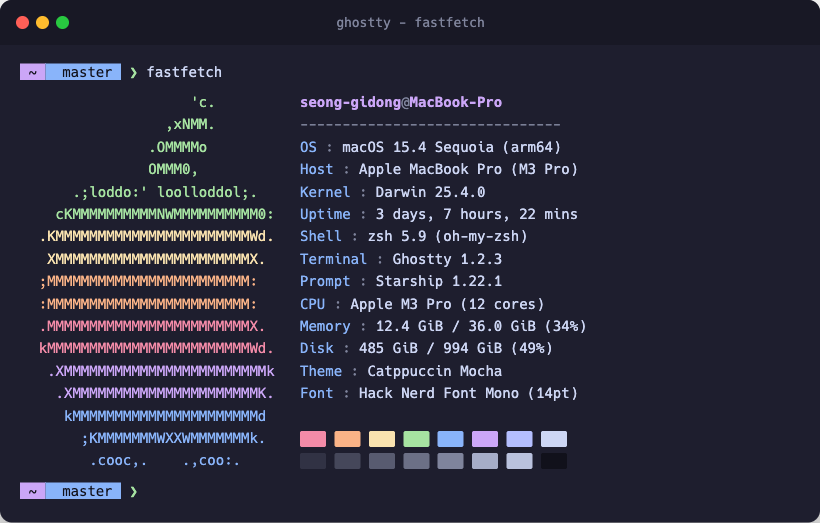
Task: Click the tilde segment in bottom prompt
Action: (32, 491)
